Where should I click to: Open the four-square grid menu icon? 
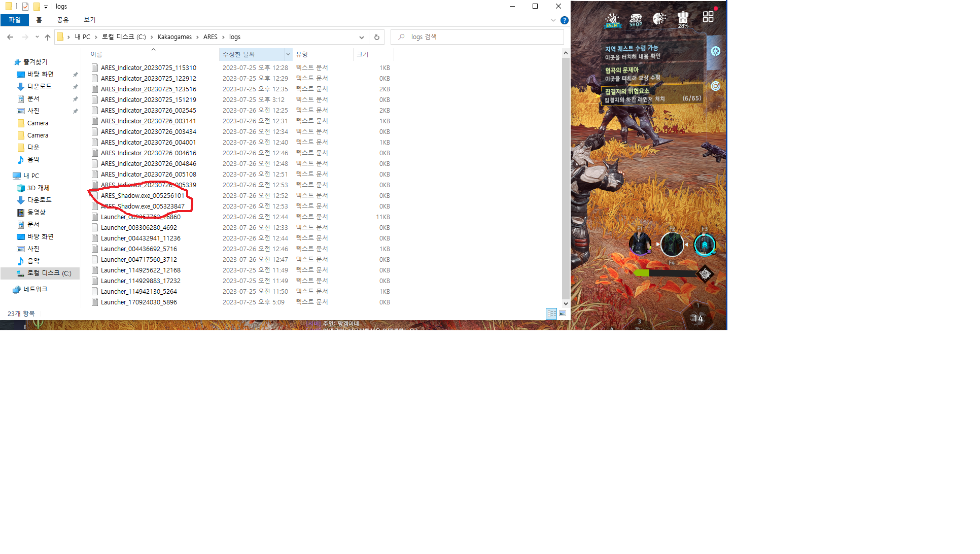[708, 17]
